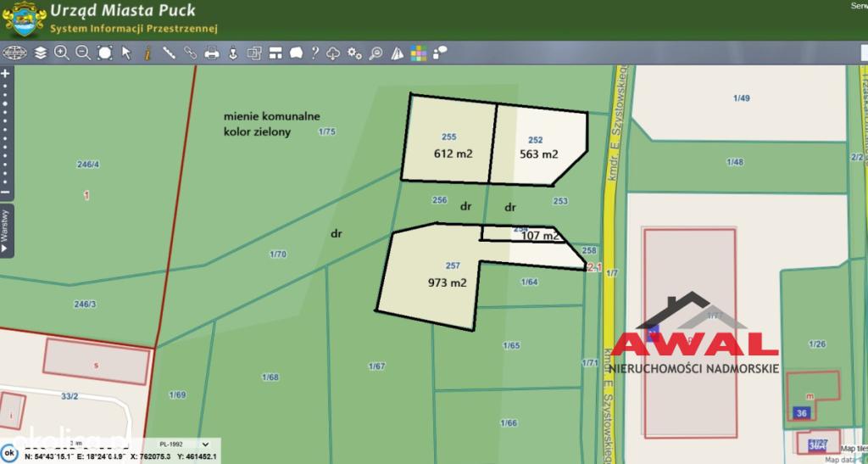Viewport: 868px width, 464px height.
Task: Click the stamp icon in toolbar
Action: coord(233,53)
